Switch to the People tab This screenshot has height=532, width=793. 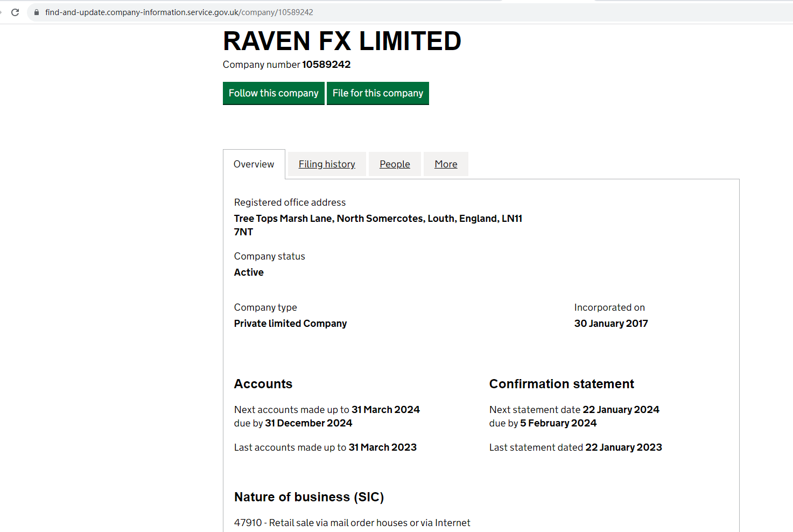coord(395,164)
